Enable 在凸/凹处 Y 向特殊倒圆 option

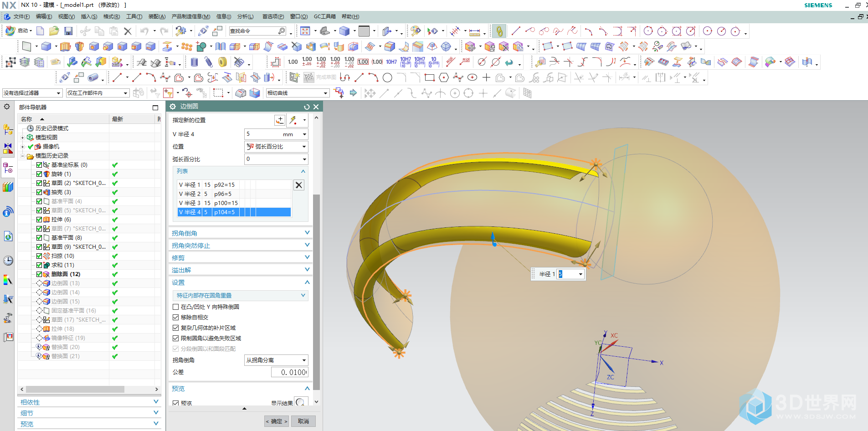click(x=176, y=307)
